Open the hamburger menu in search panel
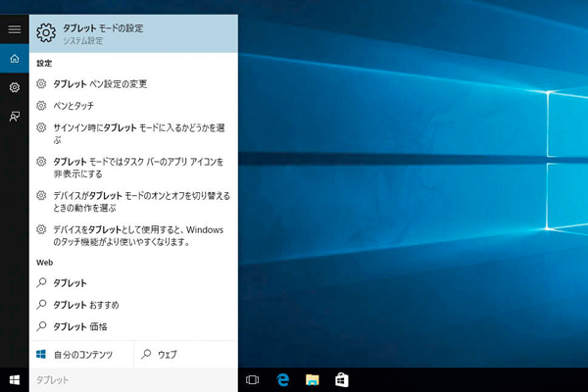The height and width of the screenshot is (392, 588). point(15,29)
